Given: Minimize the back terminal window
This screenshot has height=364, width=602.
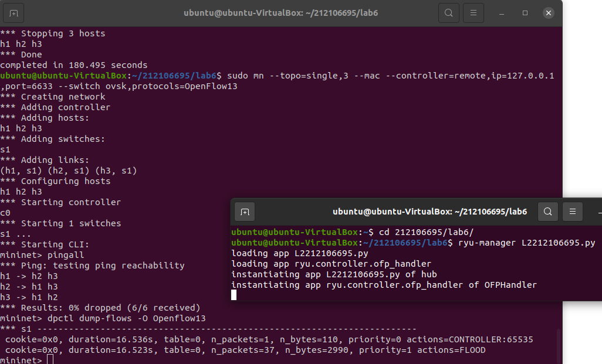Looking at the screenshot, I should 502,13.
